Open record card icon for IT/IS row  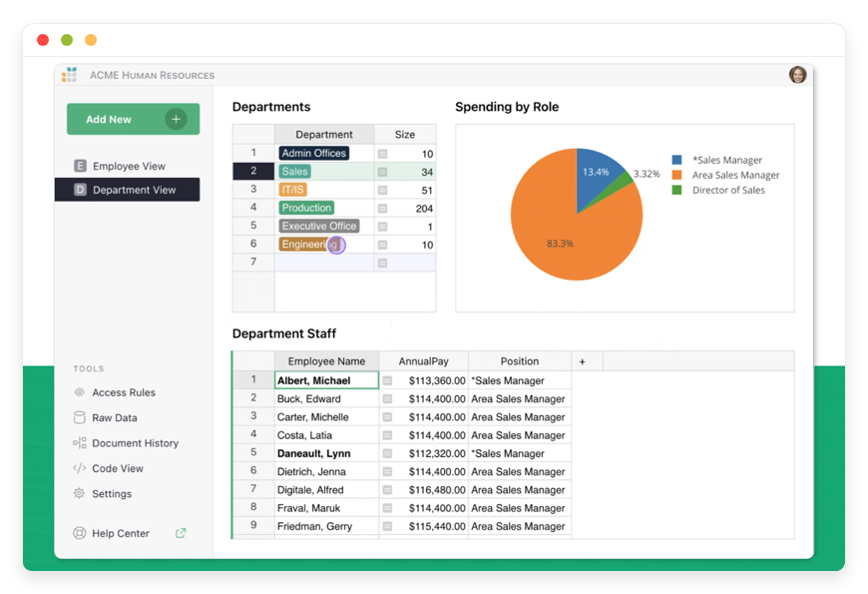pyautogui.click(x=382, y=190)
